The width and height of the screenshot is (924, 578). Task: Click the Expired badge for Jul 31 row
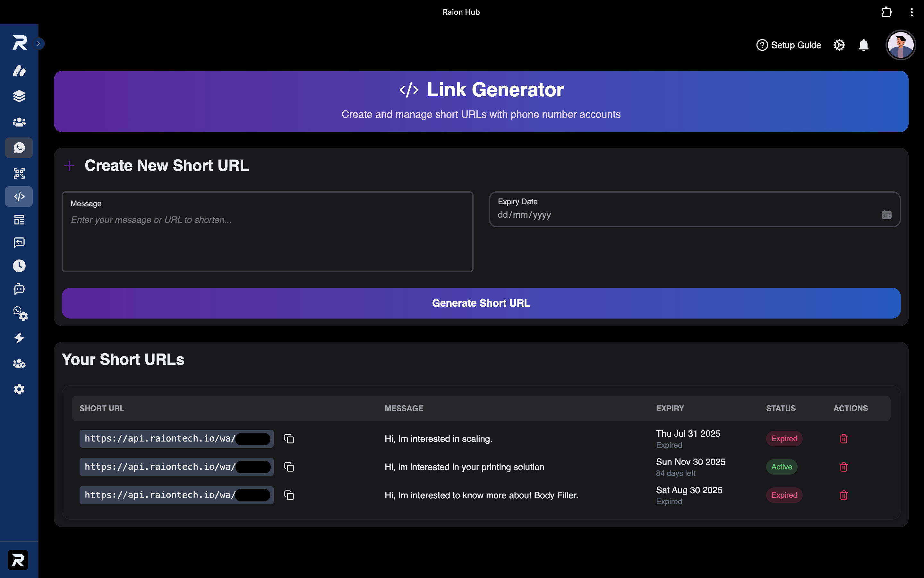(x=784, y=438)
